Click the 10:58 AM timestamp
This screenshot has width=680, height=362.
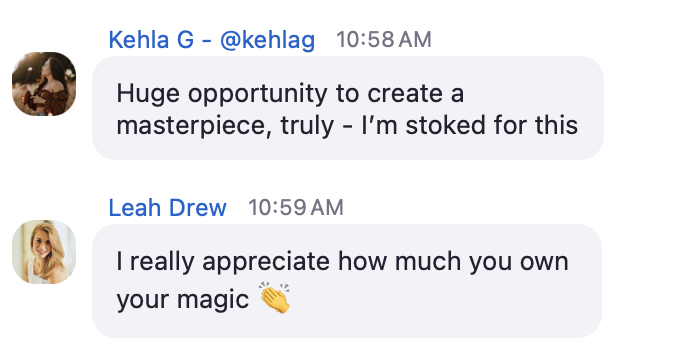click(383, 40)
